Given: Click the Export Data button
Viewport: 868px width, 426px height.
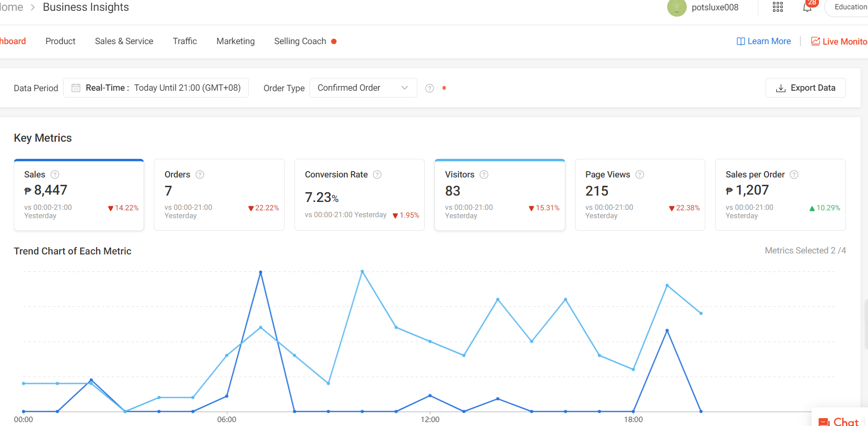Looking at the screenshot, I should point(806,88).
